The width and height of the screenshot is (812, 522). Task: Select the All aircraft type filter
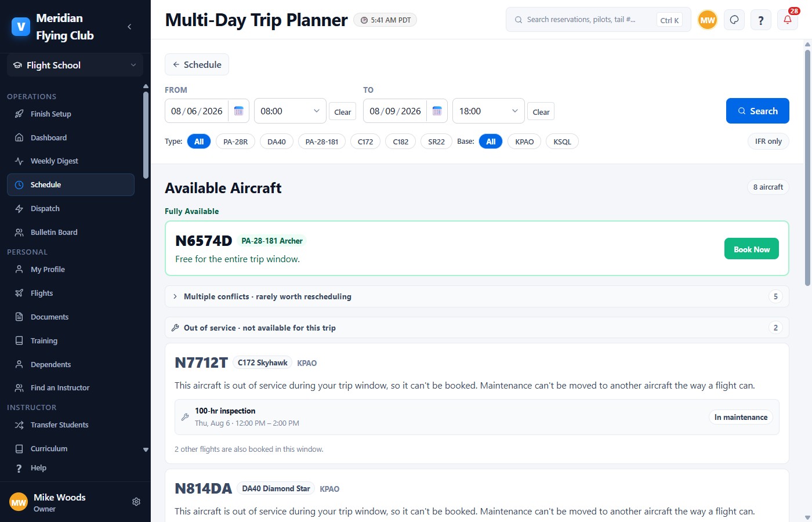[199, 142]
